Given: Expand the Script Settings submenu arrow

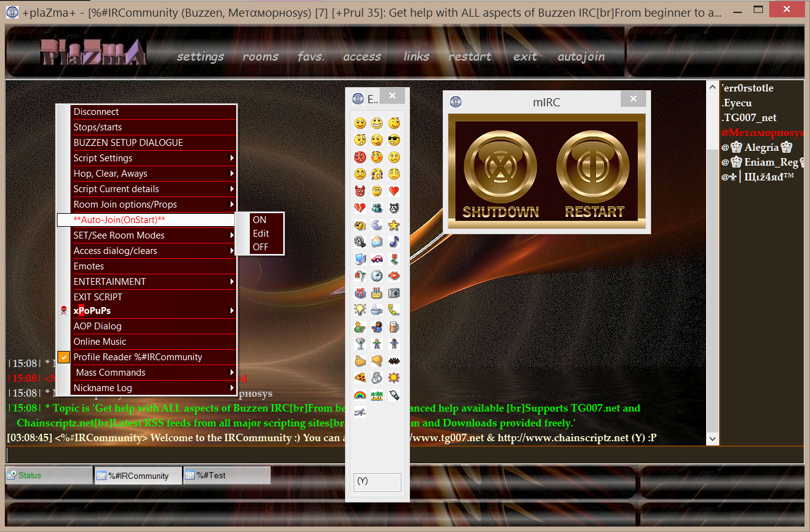Looking at the screenshot, I should pyautogui.click(x=232, y=158).
